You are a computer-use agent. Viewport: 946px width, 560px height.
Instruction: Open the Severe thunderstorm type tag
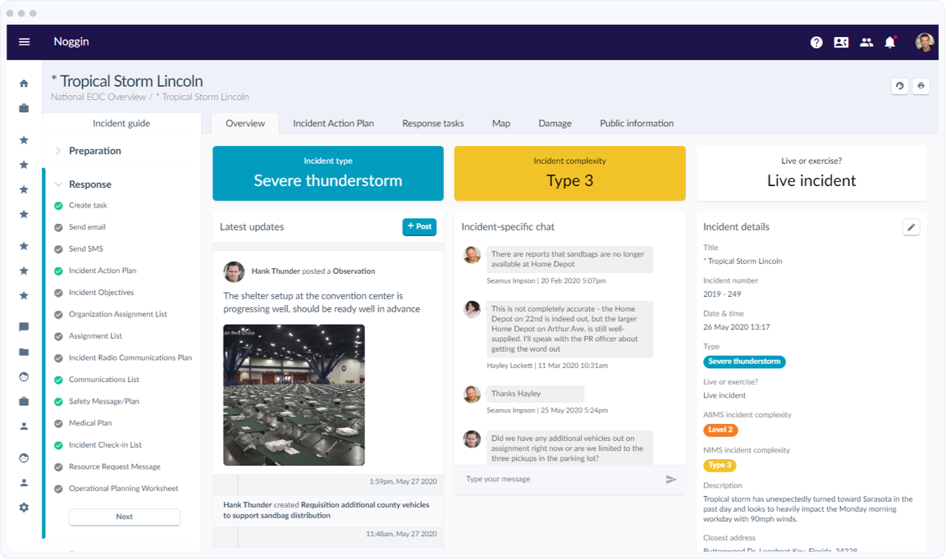(x=744, y=361)
